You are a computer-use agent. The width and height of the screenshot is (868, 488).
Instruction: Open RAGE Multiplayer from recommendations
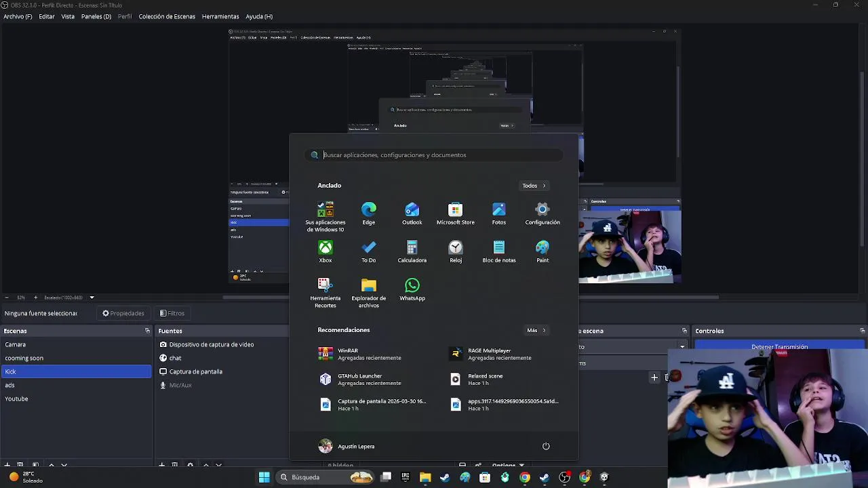499,354
